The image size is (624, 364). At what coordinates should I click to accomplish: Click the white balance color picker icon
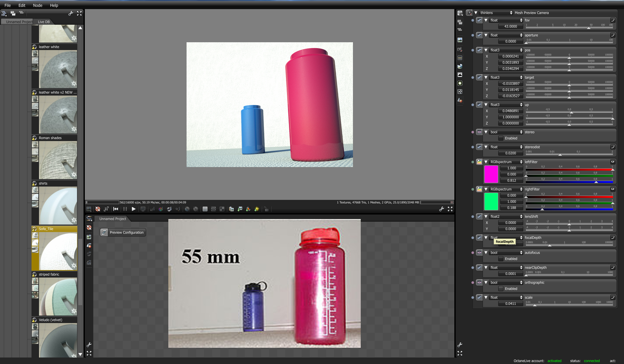pos(161,209)
